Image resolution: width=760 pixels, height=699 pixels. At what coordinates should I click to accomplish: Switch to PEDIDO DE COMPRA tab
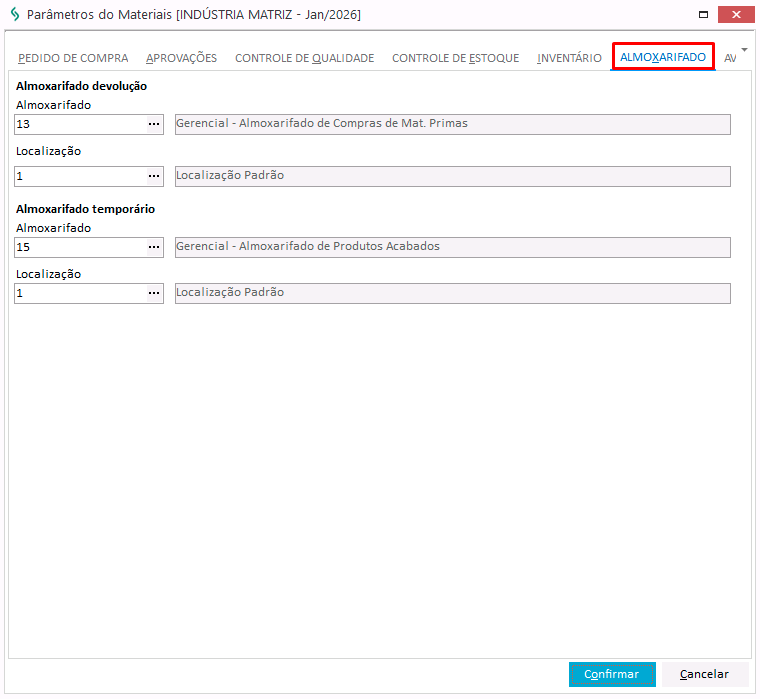pos(73,58)
